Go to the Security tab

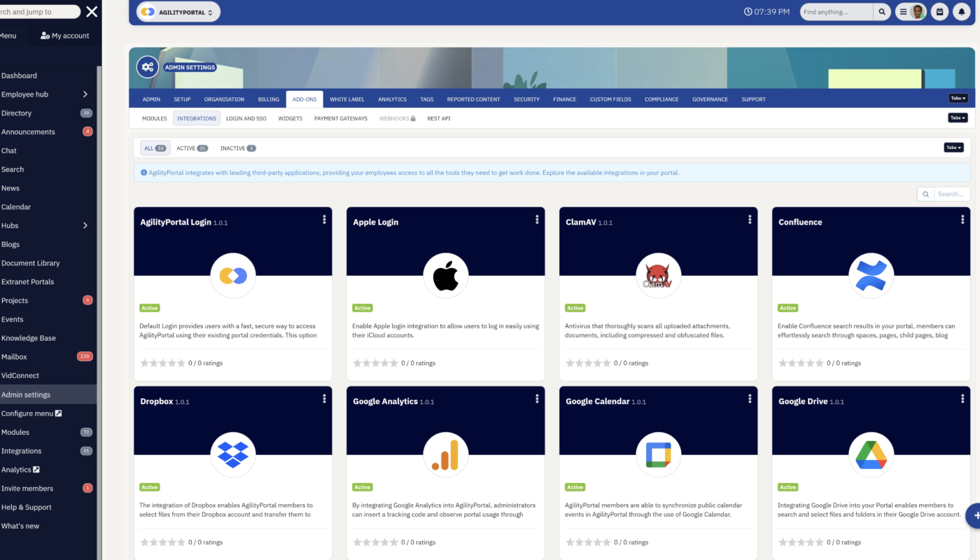tap(526, 99)
